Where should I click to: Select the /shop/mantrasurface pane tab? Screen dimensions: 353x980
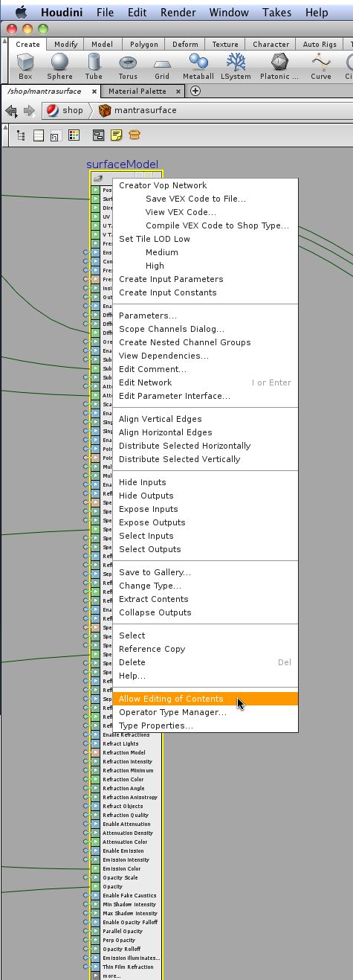point(44,91)
